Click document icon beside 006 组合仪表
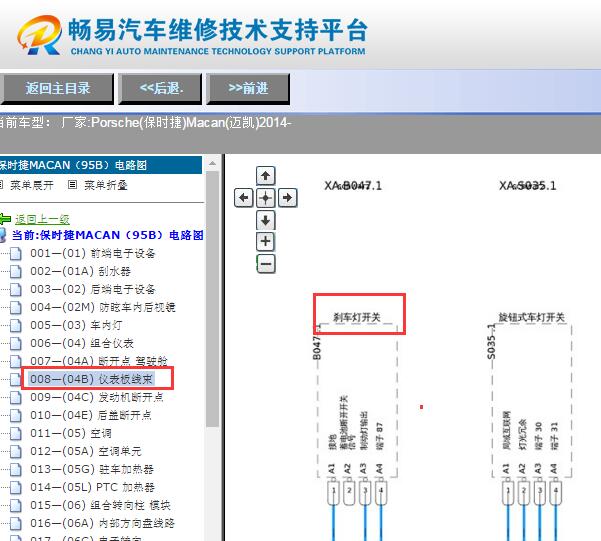Screen dimensions: 601x541 pos(16,344)
